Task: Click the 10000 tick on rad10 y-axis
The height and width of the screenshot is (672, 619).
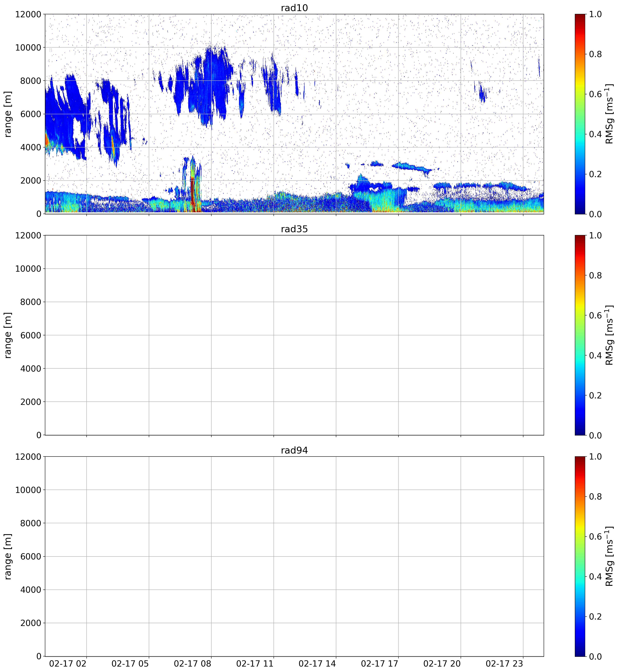Action: pos(28,47)
